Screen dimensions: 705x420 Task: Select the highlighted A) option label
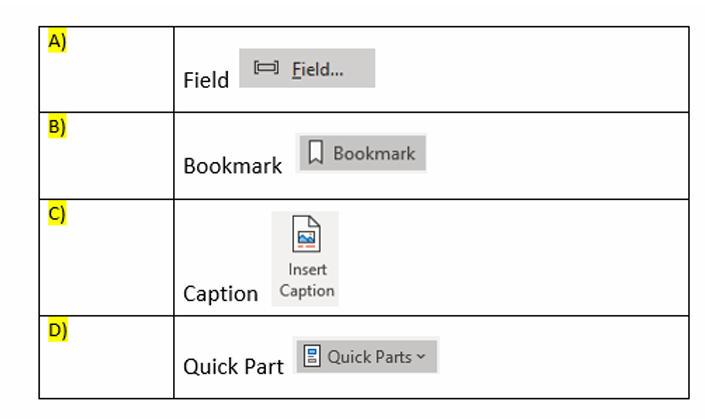56,42
